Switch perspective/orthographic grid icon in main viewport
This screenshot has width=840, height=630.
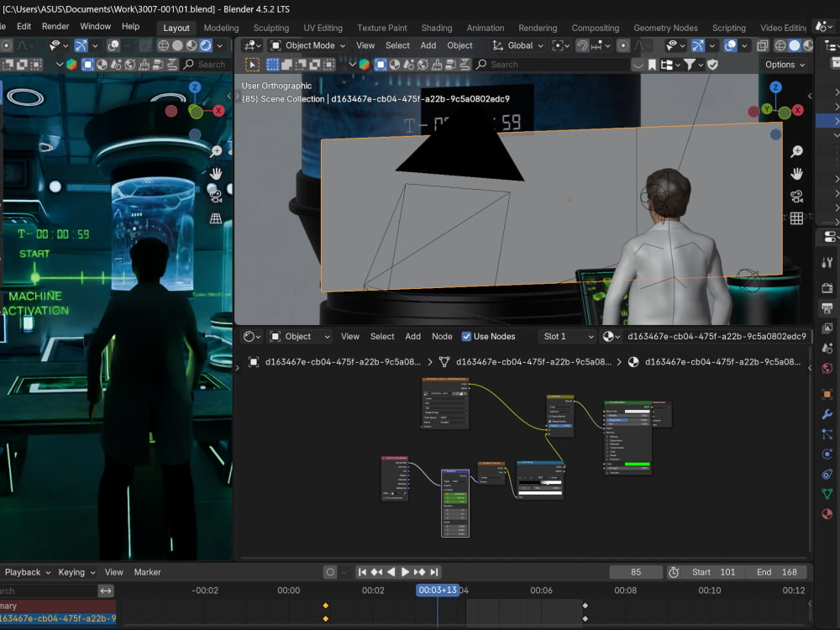pos(796,218)
